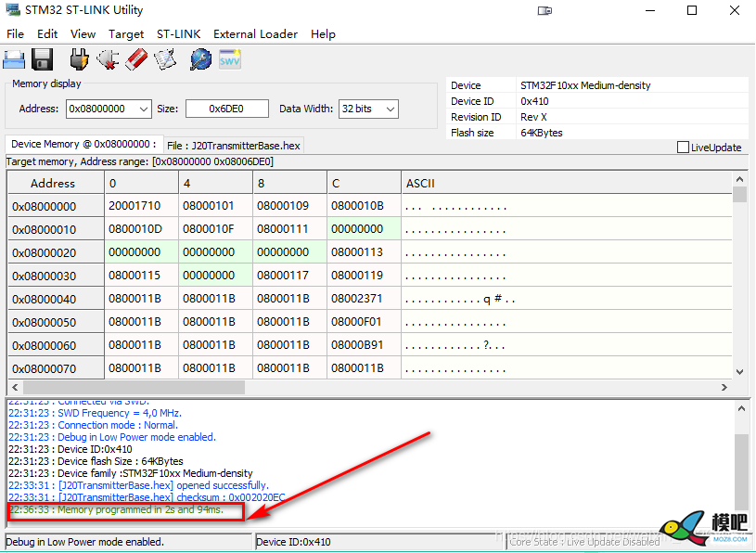Click memory cell 08000115

tap(141, 276)
